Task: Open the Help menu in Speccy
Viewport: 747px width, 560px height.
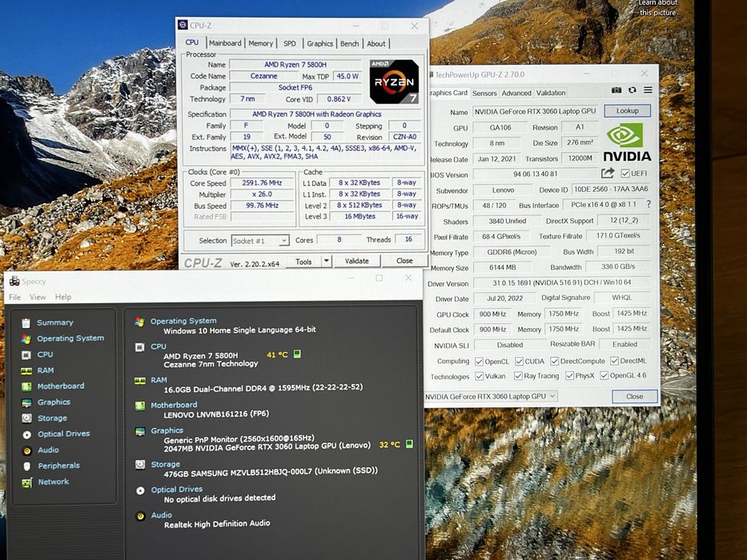Action: [63, 297]
